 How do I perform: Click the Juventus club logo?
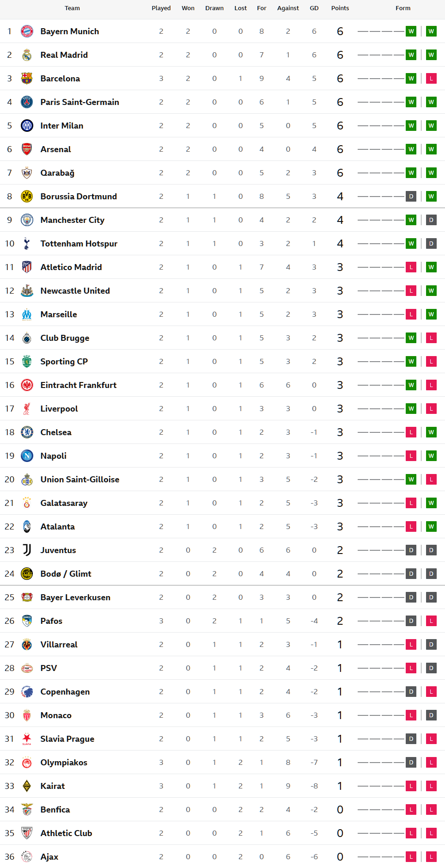(x=27, y=550)
